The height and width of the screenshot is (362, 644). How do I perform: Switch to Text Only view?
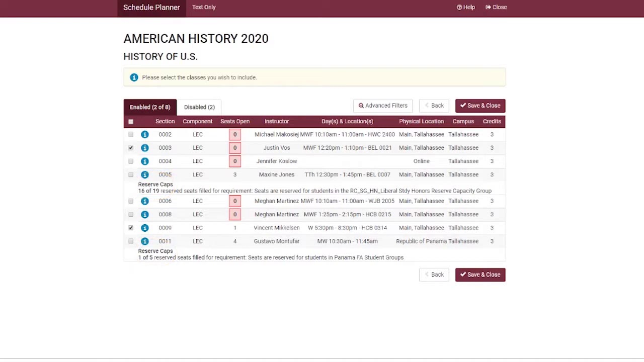tap(204, 7)
